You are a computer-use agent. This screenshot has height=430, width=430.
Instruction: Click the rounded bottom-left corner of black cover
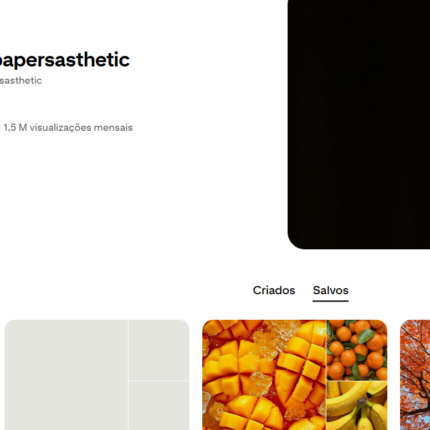click(295, 241)
